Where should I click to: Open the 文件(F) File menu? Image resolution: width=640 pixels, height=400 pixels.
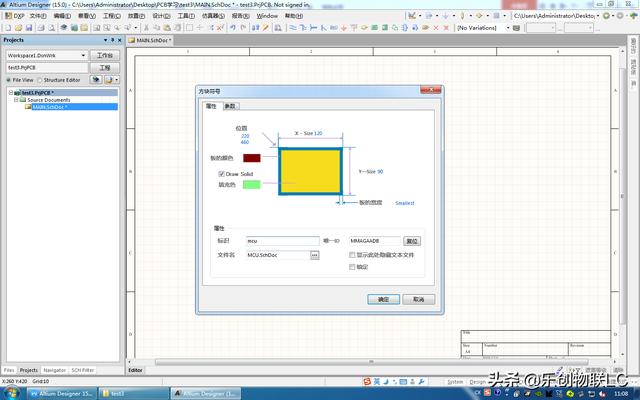(38, 16)
